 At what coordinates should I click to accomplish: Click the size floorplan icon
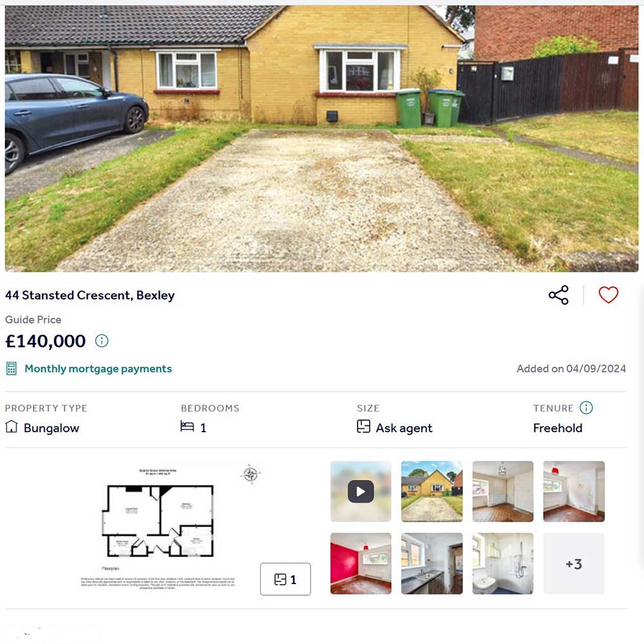(363, 426)
